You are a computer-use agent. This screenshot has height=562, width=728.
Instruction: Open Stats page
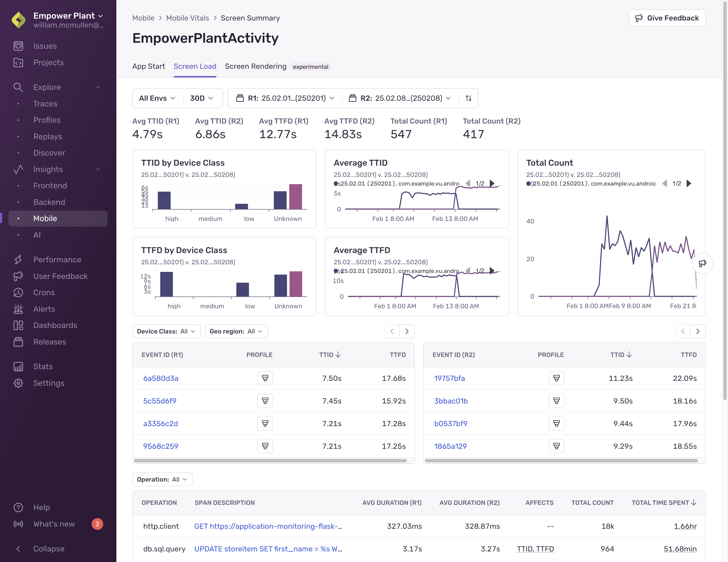[43, 366]
